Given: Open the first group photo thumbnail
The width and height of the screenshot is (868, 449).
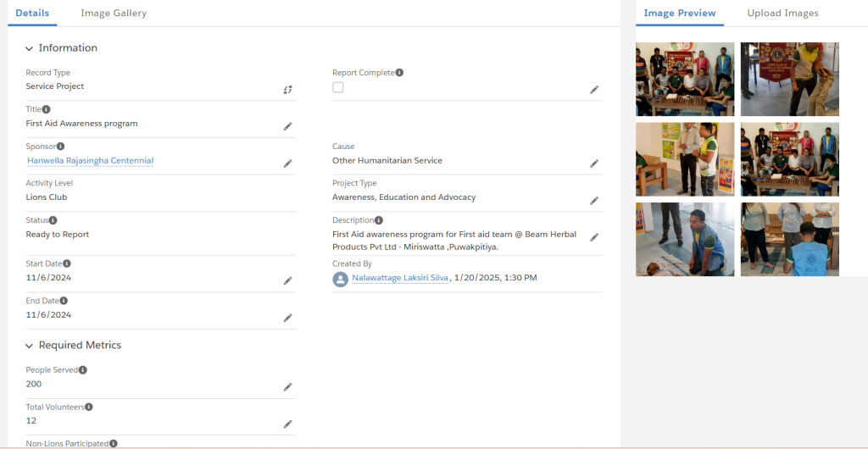Looking at the screenshot, I should point(685,79).
